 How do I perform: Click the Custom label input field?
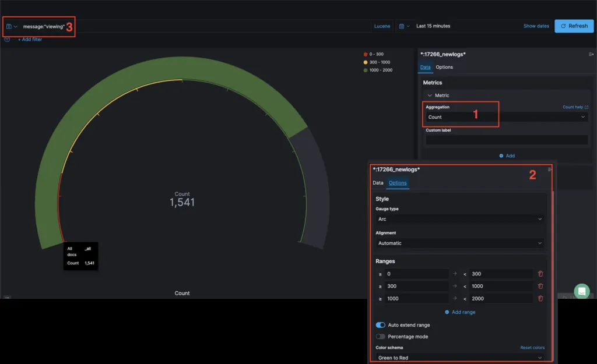click(x=507, y=140)
